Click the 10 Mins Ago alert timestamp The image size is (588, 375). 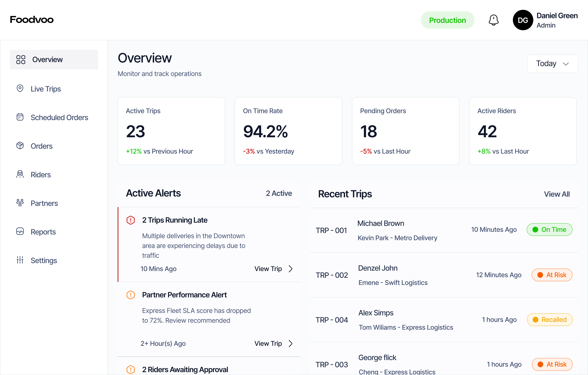click(158, 269)
